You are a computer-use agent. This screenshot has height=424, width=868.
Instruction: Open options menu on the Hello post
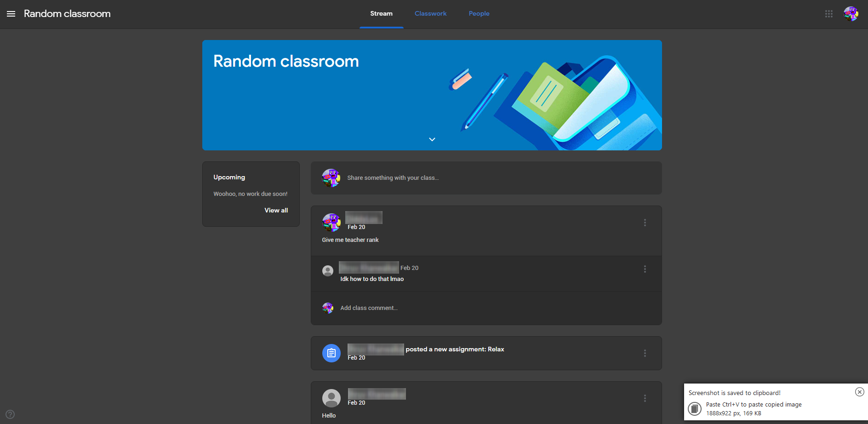click(645, 398)
